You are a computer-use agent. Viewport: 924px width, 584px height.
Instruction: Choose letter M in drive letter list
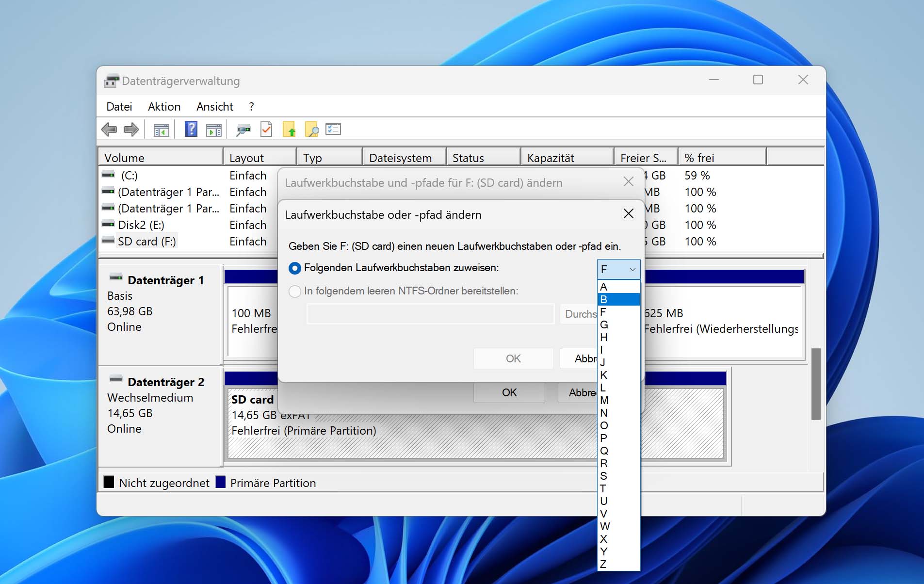pos(618,400)
